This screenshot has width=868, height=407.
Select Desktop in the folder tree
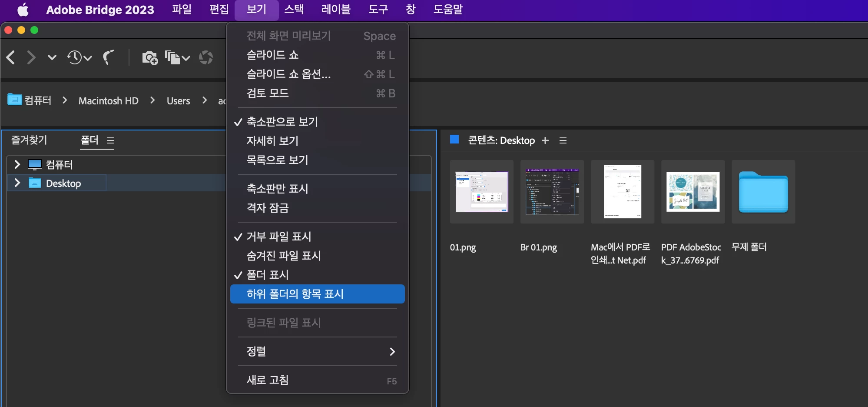tap(63, 183)
